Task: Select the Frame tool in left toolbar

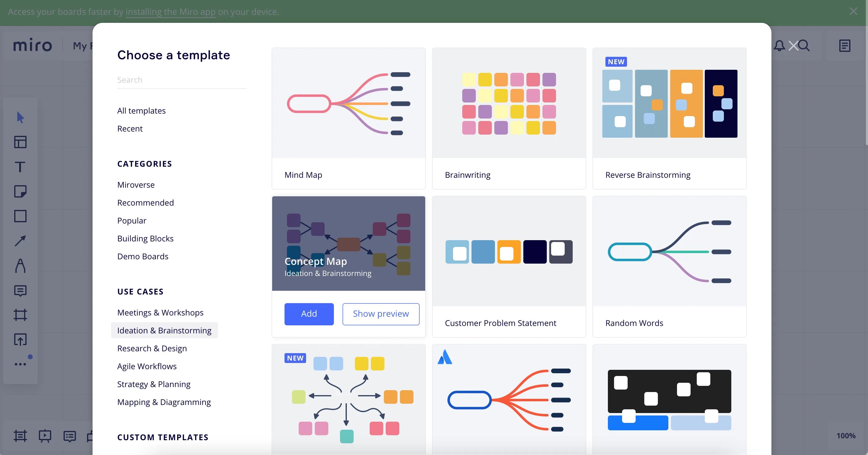Action: point(20,315)
